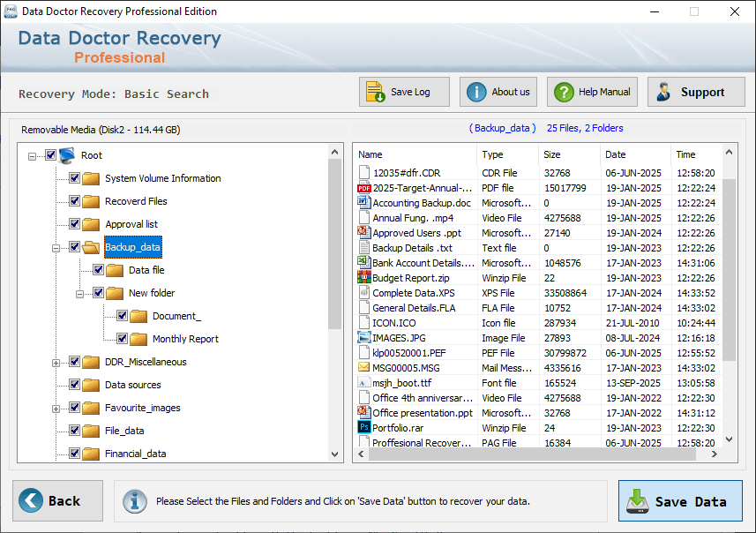Click the image icon of IMAGES.JPG
The height and width of the screenshot is (533, 756).
coord(363,337)
